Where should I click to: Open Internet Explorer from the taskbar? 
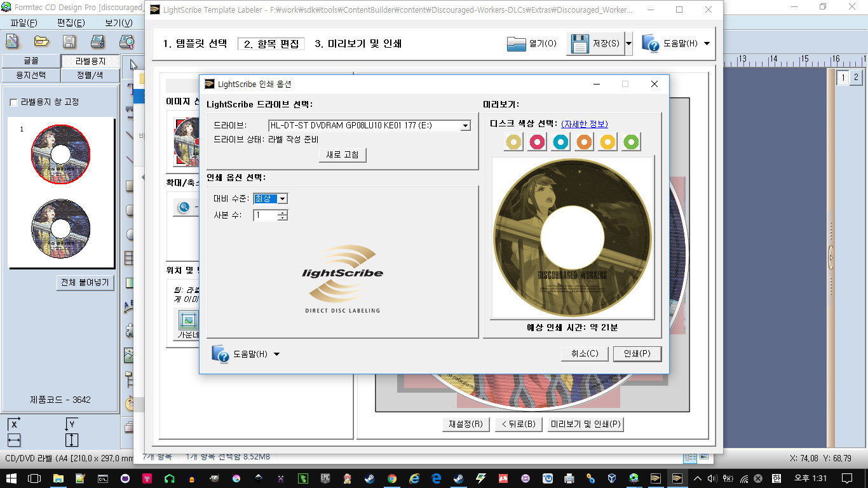(x=414, y=478)
